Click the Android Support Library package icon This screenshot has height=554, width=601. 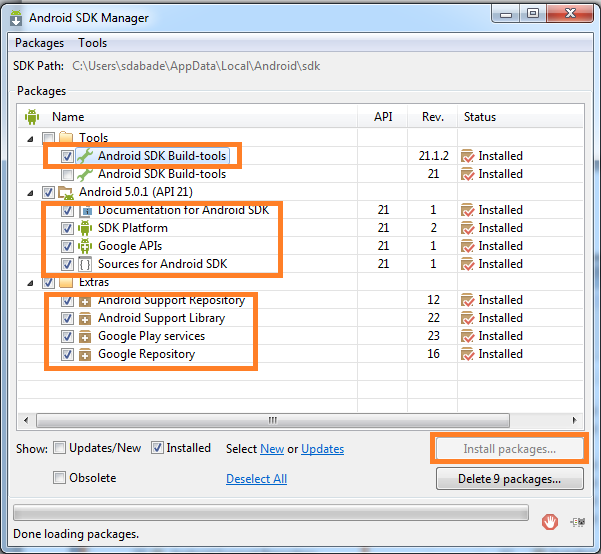click(x=85, y=318)
